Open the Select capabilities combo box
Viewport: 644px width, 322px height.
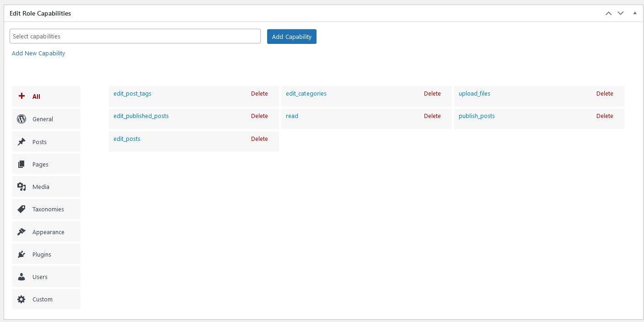point(135,36)
